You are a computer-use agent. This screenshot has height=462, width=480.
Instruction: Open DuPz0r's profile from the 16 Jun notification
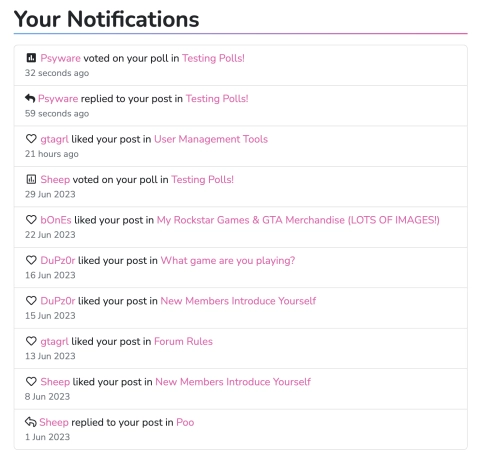tap(58, 260)
